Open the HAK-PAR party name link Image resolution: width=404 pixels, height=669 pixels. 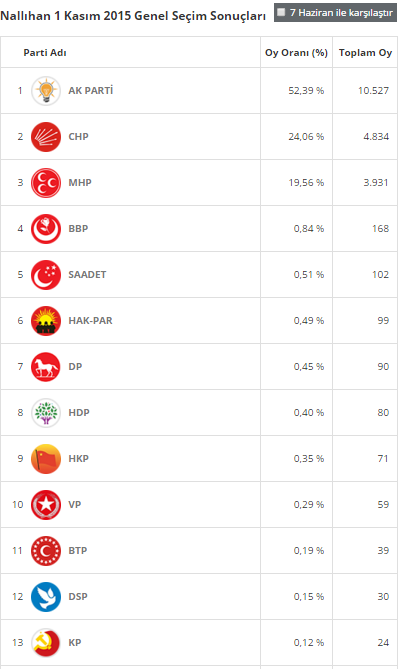coord(90,321)
